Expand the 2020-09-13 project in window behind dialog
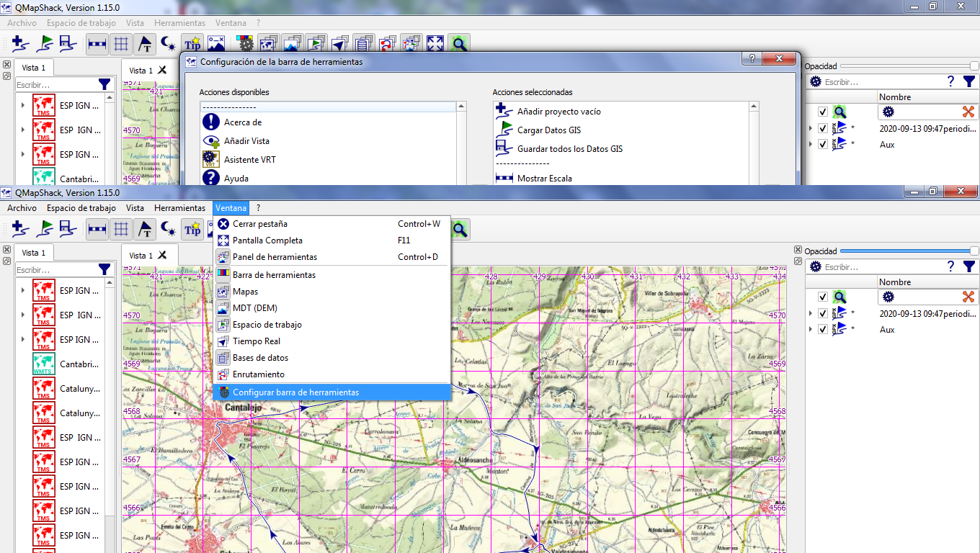 point(811,128)
